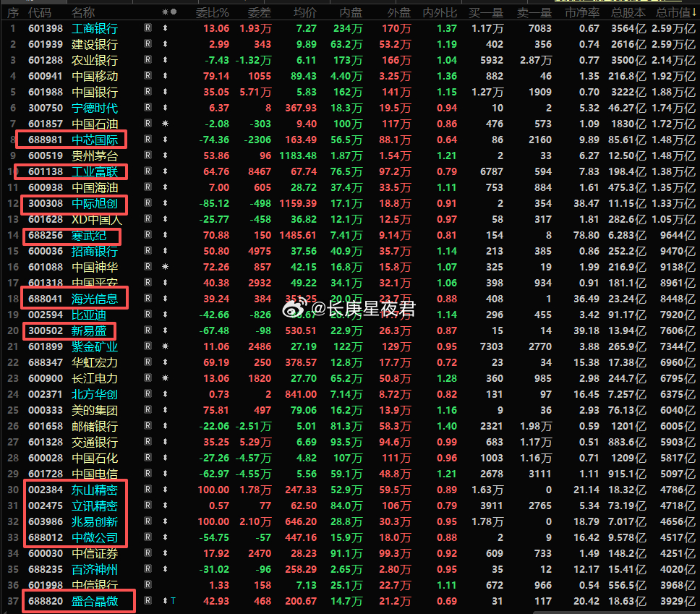
Task: Select stock name 中微公司
Action: pyautogui.click(x=95, y=537)
